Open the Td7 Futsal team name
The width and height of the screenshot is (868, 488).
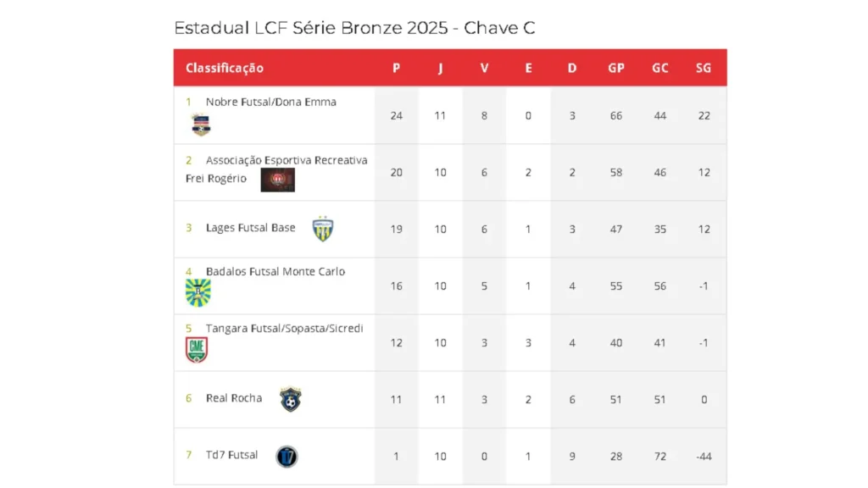[232, 455]
